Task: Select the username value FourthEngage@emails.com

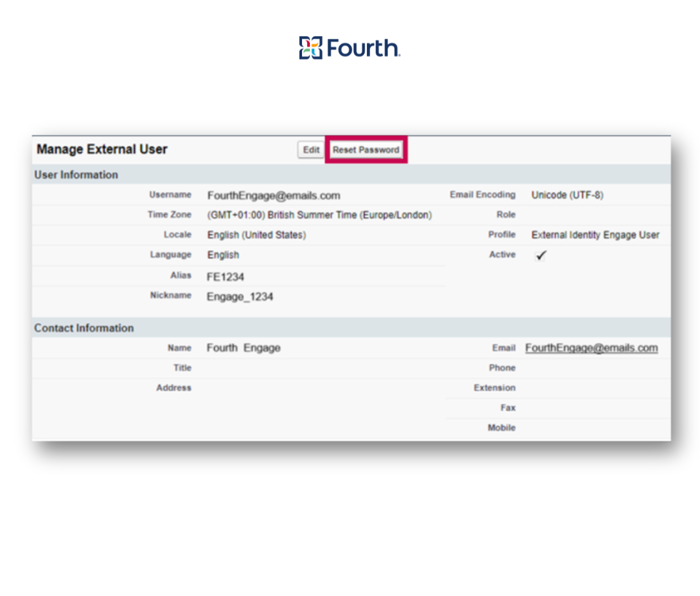Action: [x=274, y=196]
